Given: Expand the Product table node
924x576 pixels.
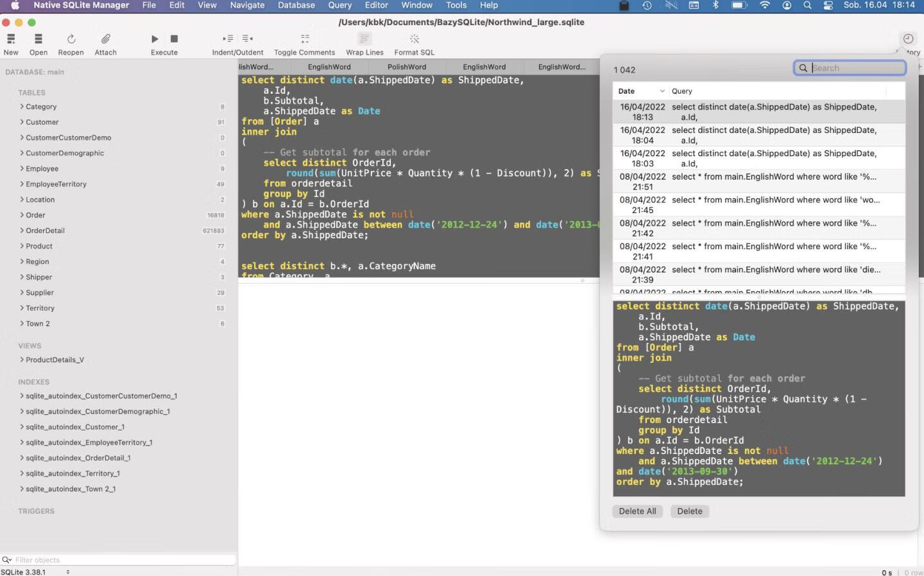Looking at the screenshot, I should [22, 246].
